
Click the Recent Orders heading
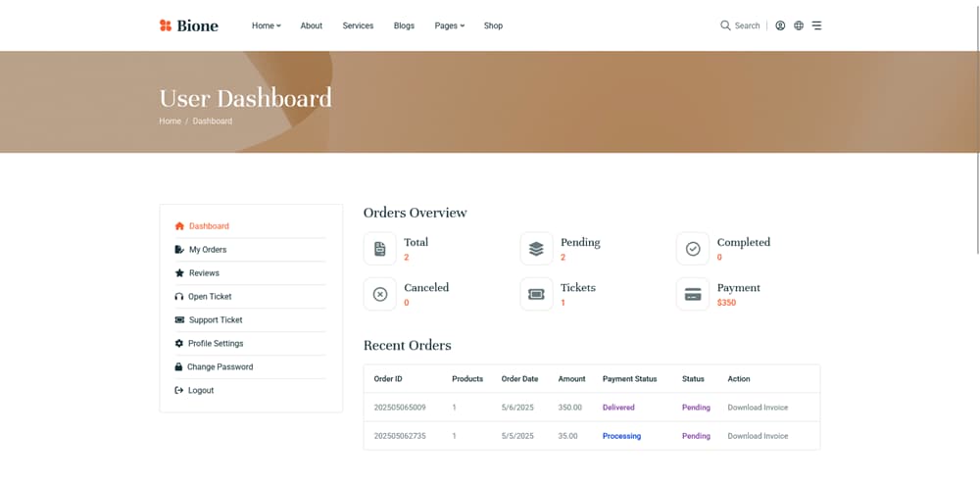point(407,346)
